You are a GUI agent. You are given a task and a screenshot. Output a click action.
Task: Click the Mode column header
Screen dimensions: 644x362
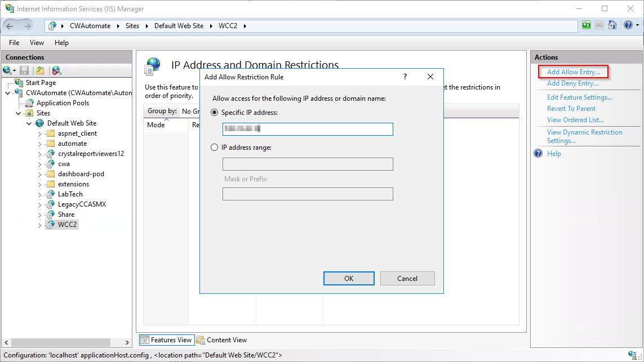tap(166, 125)
